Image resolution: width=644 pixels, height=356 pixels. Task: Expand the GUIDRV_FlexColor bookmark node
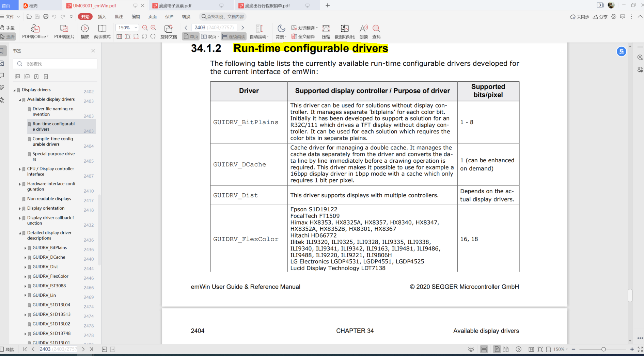click(x=25, y=277)
